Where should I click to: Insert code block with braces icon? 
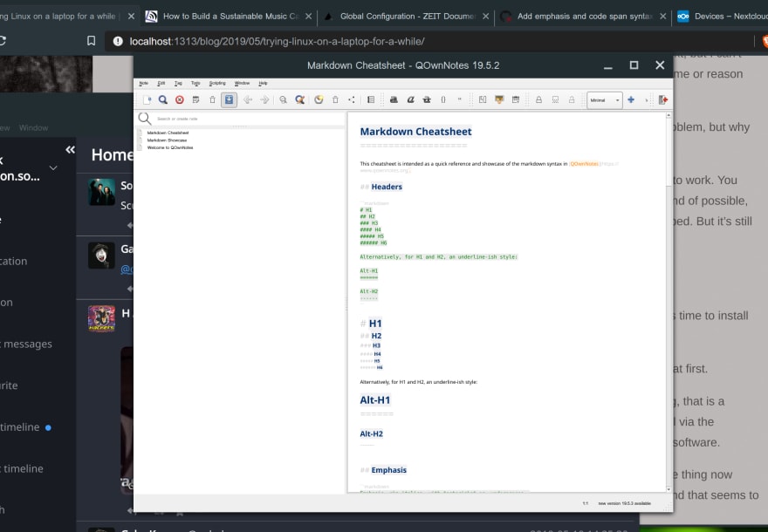click(x=443, y=99)
